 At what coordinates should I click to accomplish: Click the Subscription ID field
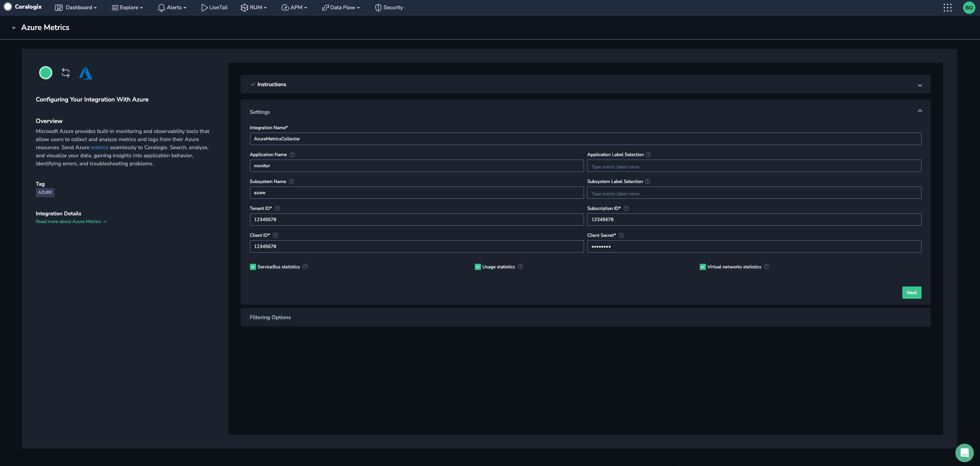(x=754, y=220)
